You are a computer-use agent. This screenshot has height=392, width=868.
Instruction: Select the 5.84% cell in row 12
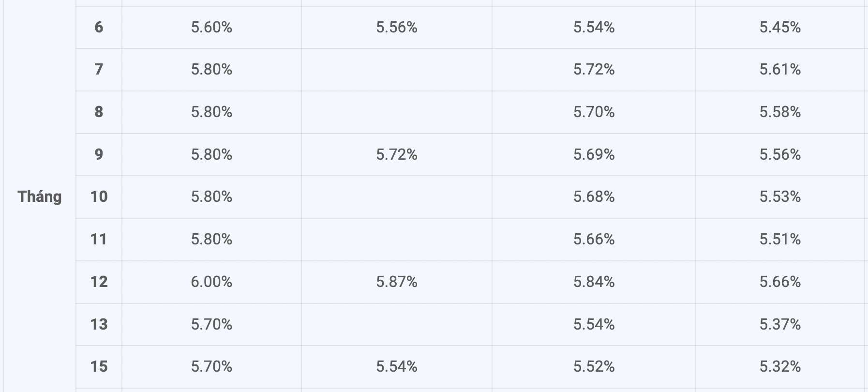click(x=594, y=282)
